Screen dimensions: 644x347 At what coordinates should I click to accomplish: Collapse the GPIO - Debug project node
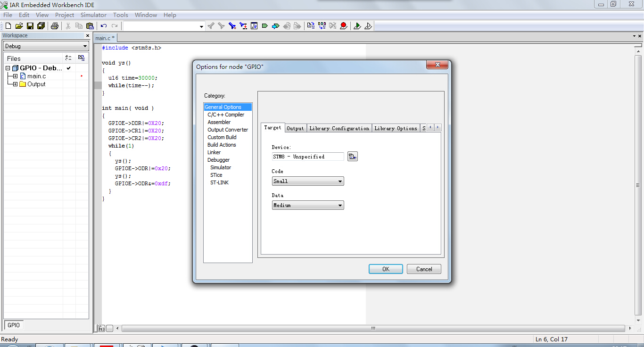click(8, 68)
